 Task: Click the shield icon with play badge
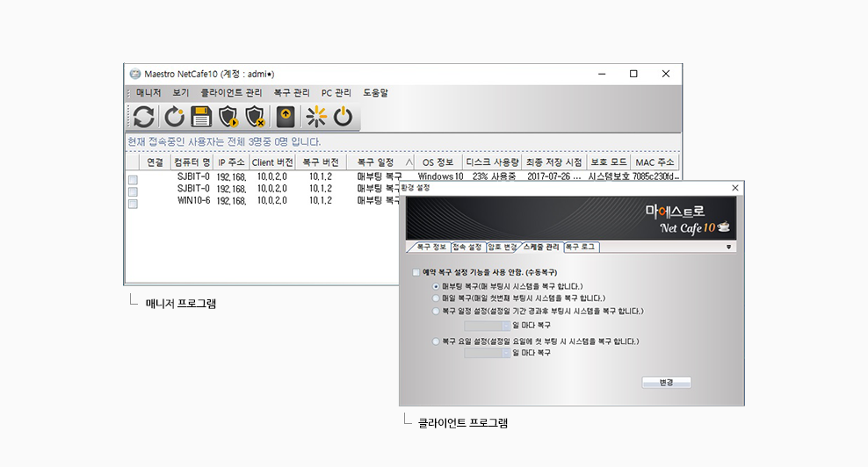(228, 117)
